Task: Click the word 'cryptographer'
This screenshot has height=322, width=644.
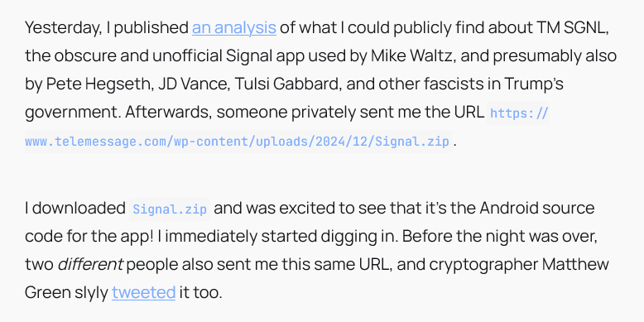Action: (x=483, y=264)
